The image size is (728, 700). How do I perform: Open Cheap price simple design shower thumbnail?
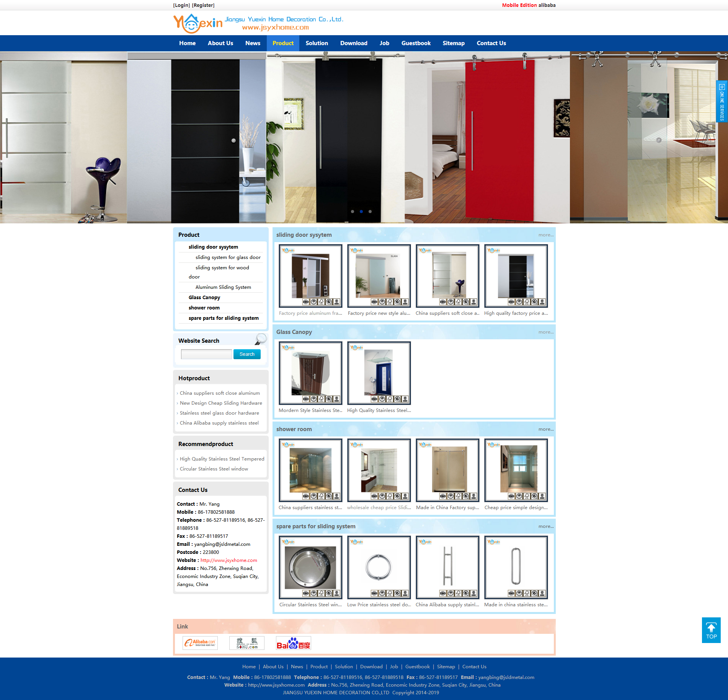(516, 470)
